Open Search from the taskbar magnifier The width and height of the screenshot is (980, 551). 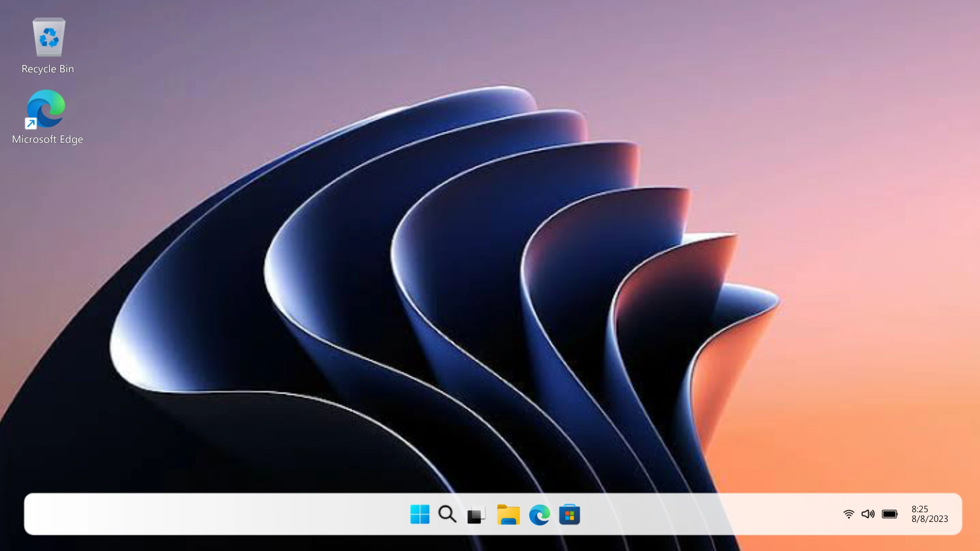(447, 514)
